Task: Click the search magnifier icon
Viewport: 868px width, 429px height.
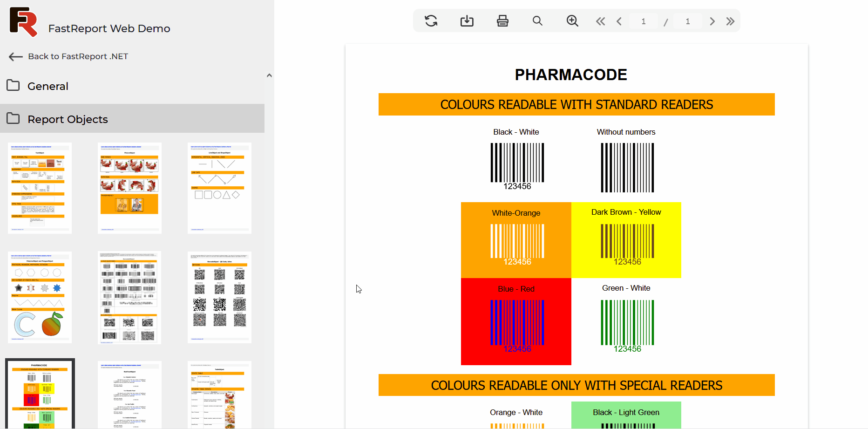Action: (537, 21)
